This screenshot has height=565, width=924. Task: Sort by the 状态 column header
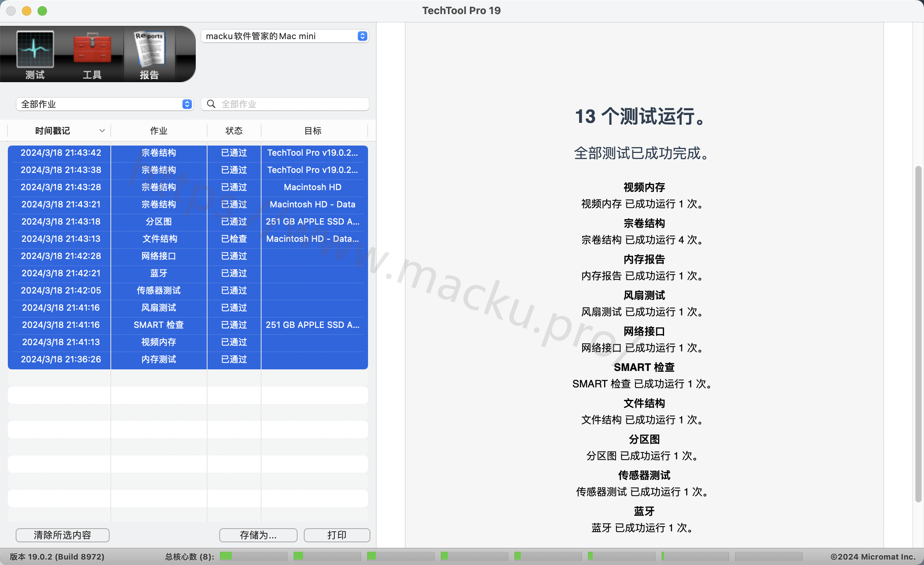(234, 131)
